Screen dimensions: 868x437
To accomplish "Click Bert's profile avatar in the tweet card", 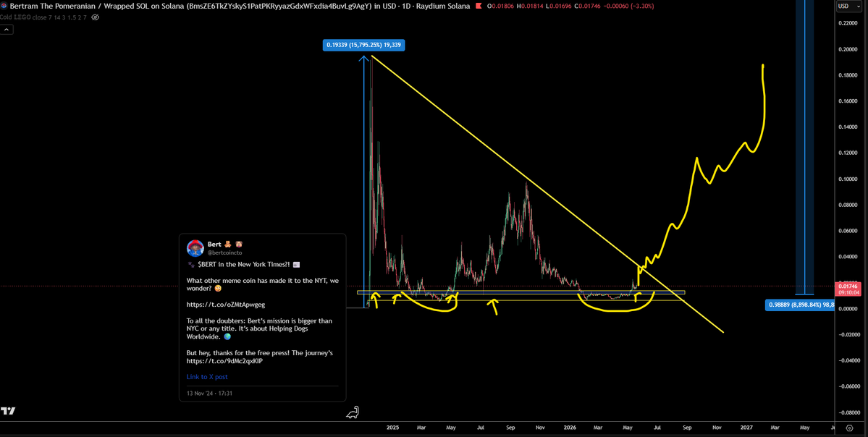I will [x=195, y=248].
